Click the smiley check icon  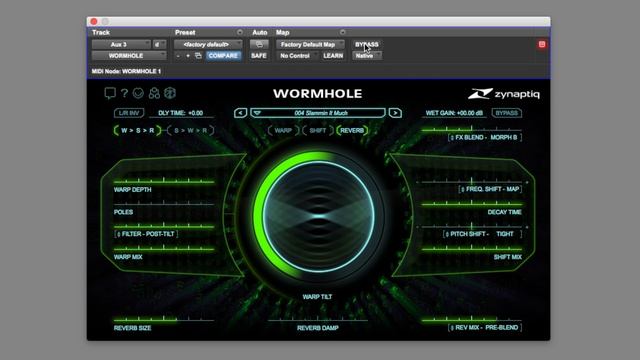pos(138,93)
